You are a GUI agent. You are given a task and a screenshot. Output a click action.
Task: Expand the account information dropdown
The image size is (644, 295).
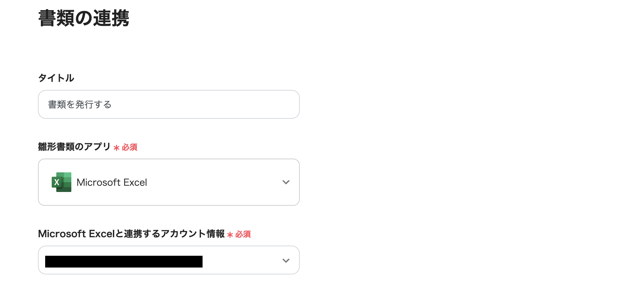[169, 260]
